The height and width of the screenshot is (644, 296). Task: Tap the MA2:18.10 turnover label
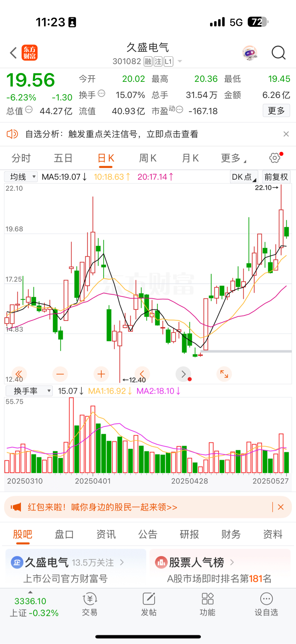[158, 391]
